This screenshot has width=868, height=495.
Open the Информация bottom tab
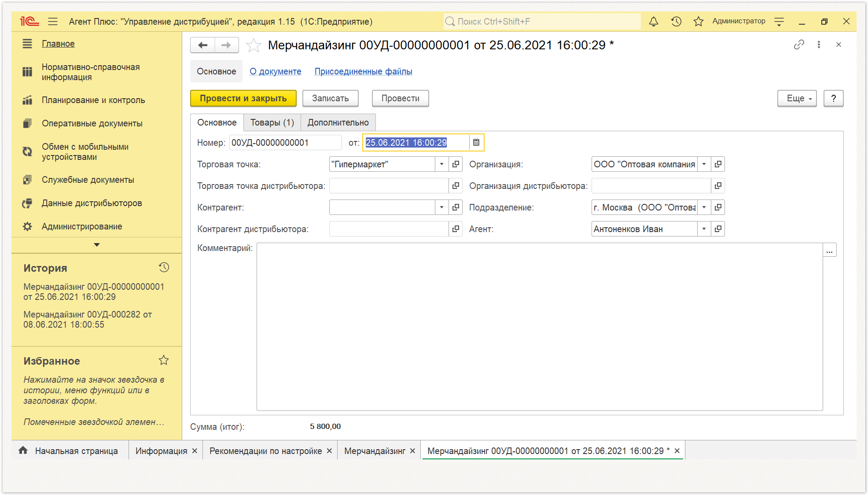pos(161,451)
